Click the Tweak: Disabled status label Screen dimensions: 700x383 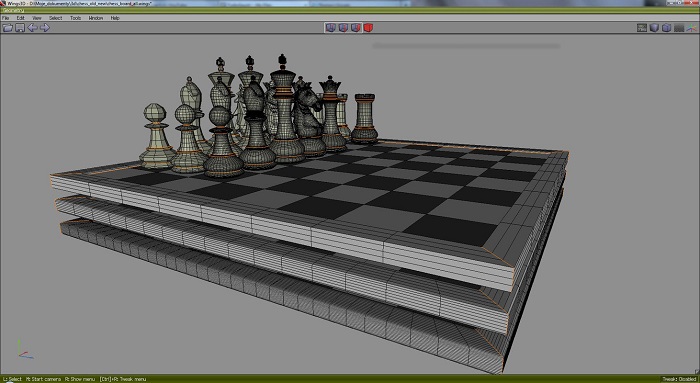point(679,379)
